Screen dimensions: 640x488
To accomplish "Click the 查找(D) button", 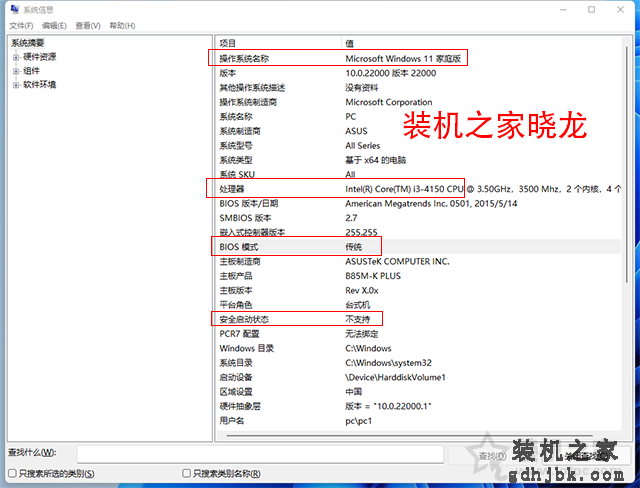I will [492, 455].
